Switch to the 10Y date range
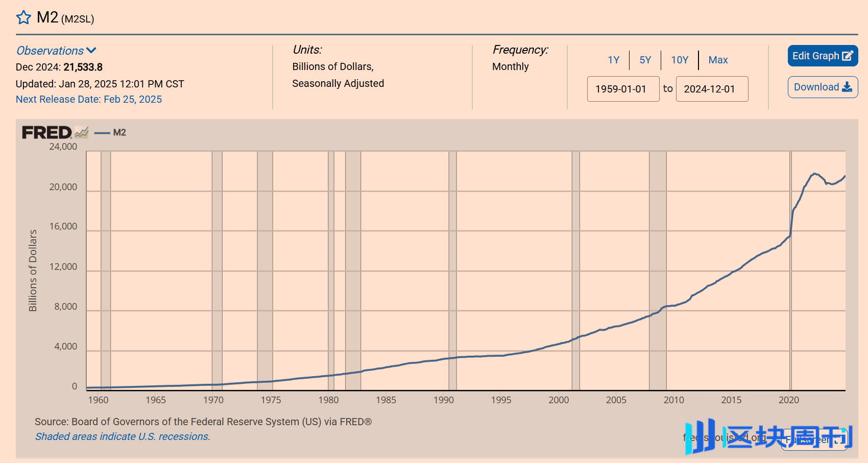 point(679,60)
